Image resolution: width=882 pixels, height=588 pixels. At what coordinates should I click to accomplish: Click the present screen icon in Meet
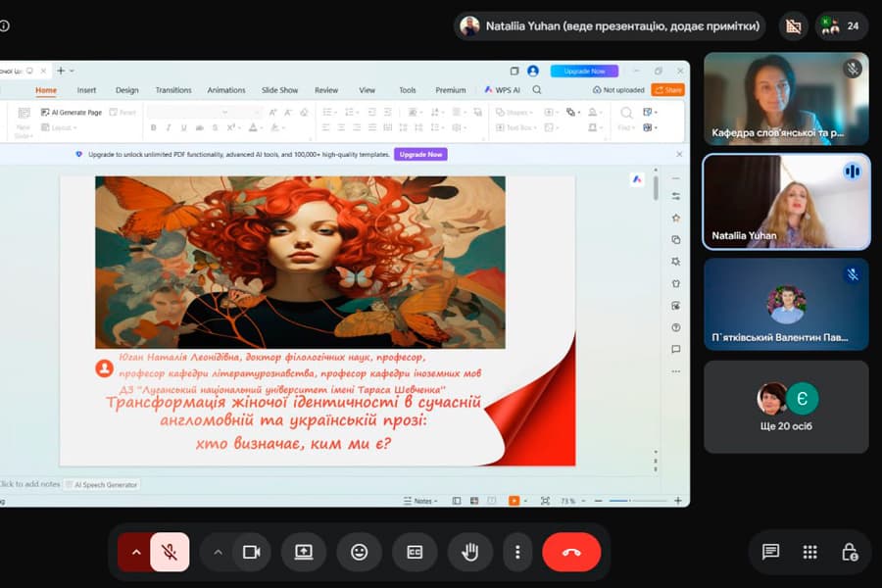click(x=304, y=552)
